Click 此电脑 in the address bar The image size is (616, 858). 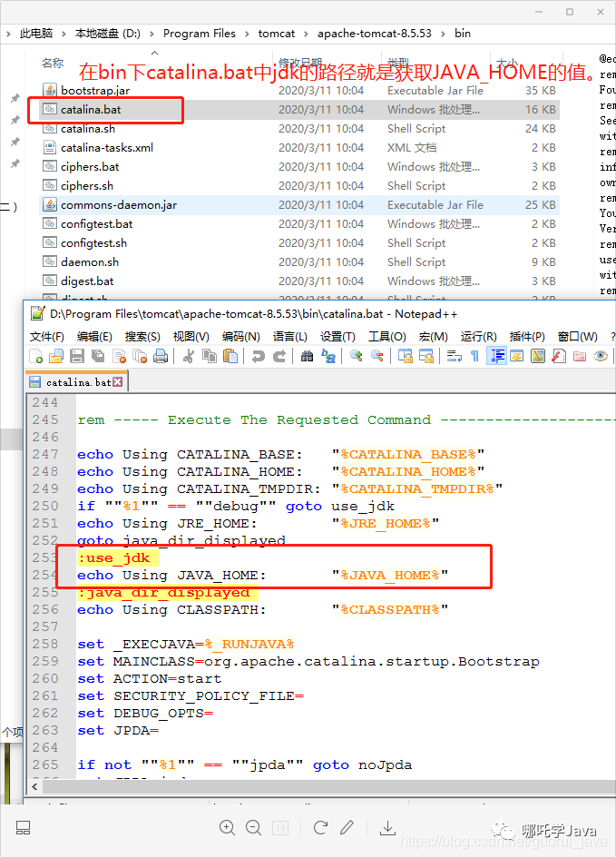36,34
